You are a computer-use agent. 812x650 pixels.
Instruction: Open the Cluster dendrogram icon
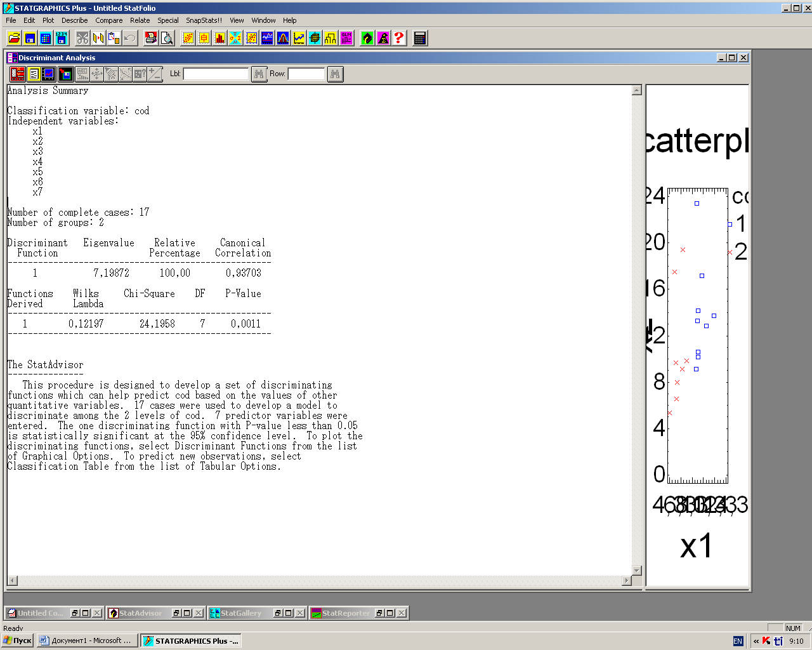click(x=331, y=38)
